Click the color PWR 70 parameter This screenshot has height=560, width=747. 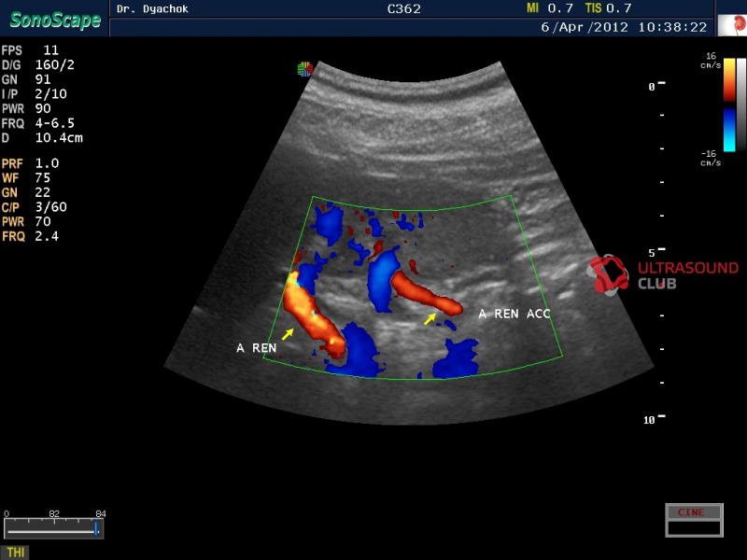(x=26, y=222)
